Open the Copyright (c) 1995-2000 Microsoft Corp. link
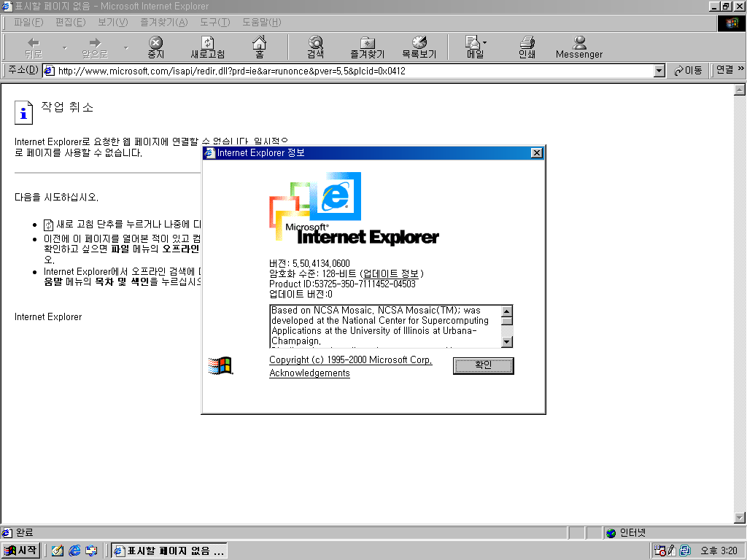Image resolution: width=747 pixels, height=560 pixels. (x=351, y=360)
